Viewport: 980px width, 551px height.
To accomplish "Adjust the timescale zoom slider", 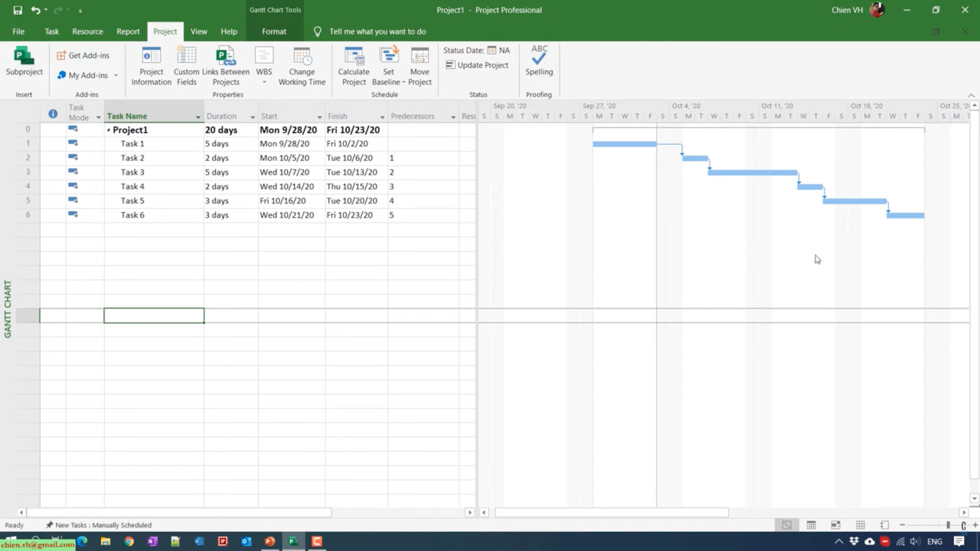I will click(x=948, y=525).
